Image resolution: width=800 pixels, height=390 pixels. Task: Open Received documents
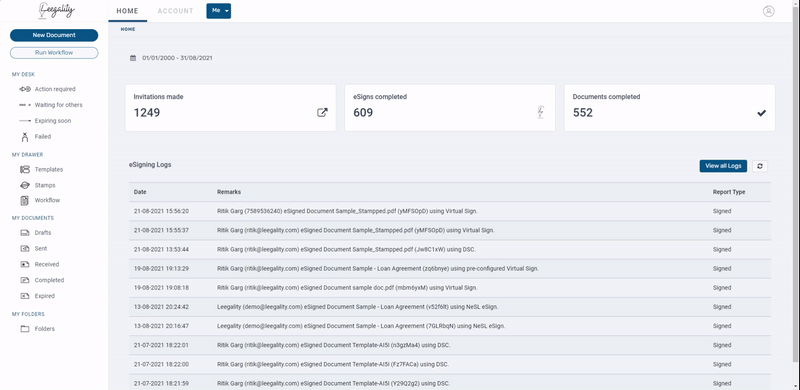click(47, 264)
